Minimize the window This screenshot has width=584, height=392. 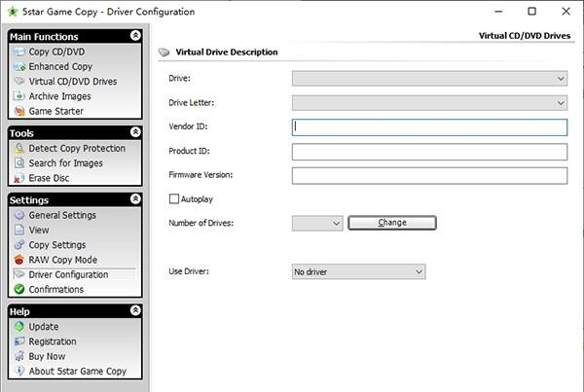498,12
